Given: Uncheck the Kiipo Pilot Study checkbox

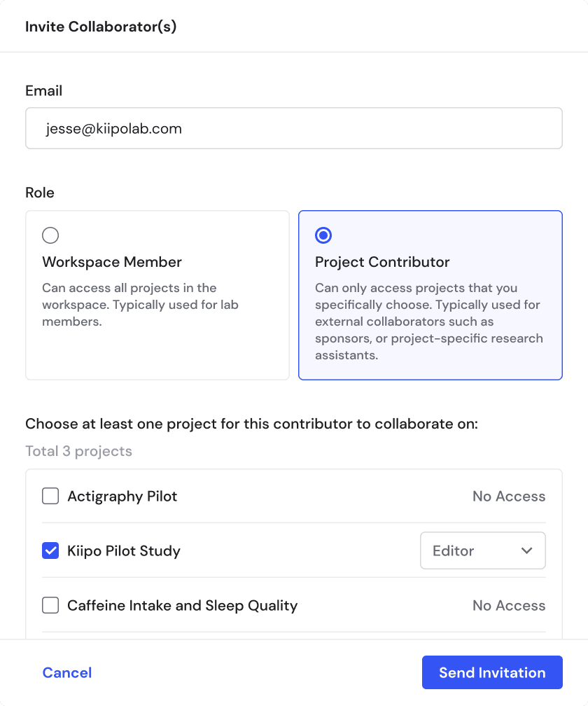Looking at the screenshot, I should [x=50, y=551].
